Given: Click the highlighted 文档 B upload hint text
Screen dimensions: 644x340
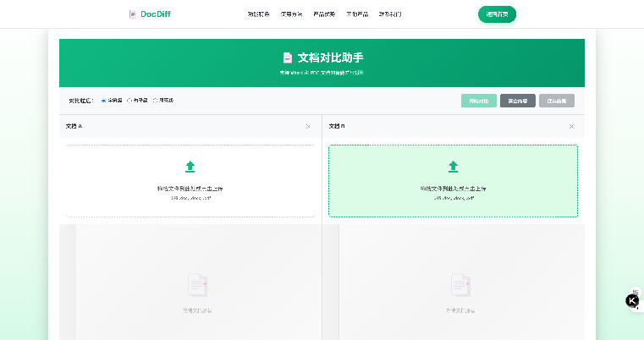Looking at the screenshot, I should point(453,189).
